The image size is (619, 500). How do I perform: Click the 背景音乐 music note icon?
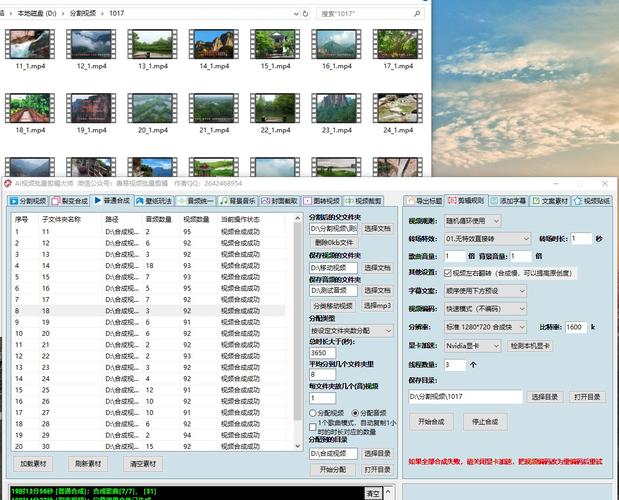click(224, 201)
